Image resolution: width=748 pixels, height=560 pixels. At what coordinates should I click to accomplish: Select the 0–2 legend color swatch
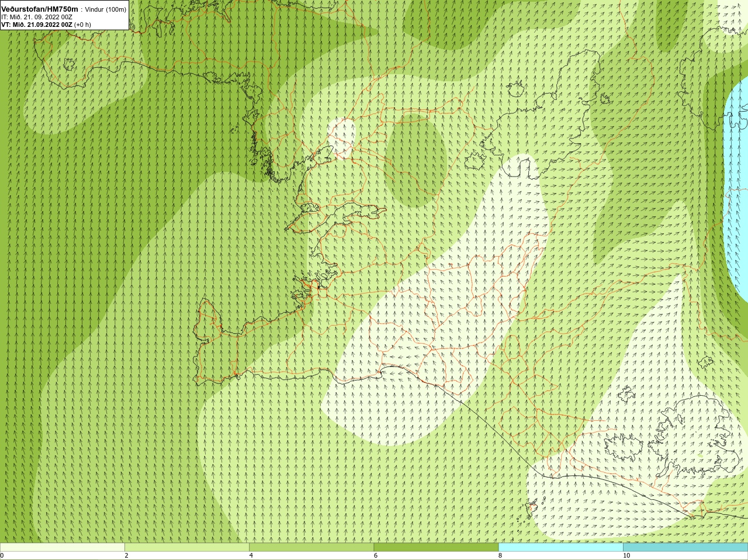[62, 547]
